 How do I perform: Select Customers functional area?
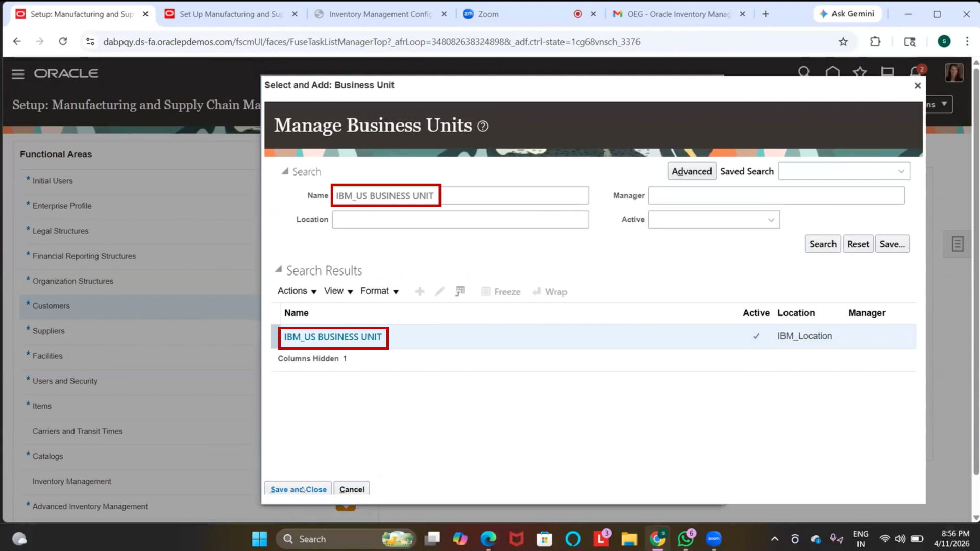pos(51,306)
